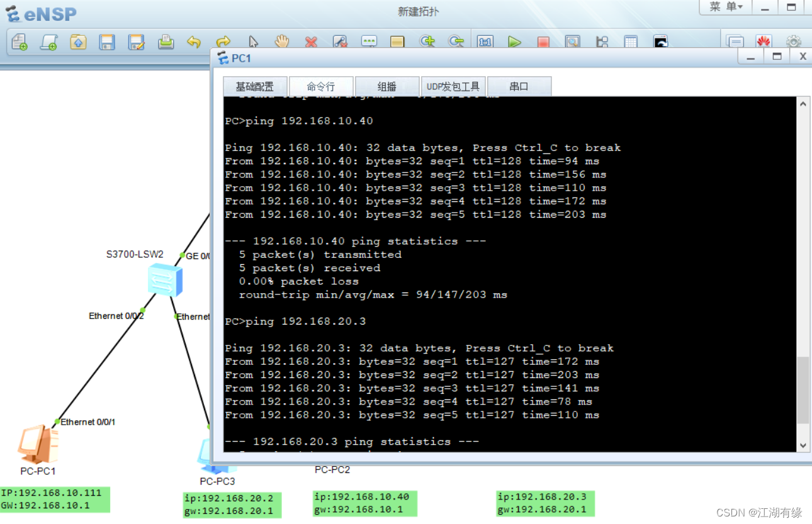812x524 pixels.
Task: Click the round-trip 94/147/203 ms line
Action: point(373,294)
